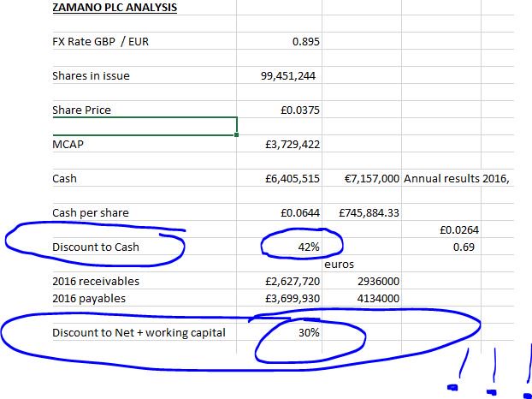
Task: Click the Discount to Cash label
Action: click(96, 247)
